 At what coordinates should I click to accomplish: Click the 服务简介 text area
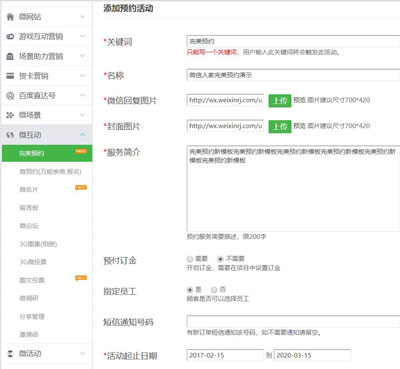[293, 188]
